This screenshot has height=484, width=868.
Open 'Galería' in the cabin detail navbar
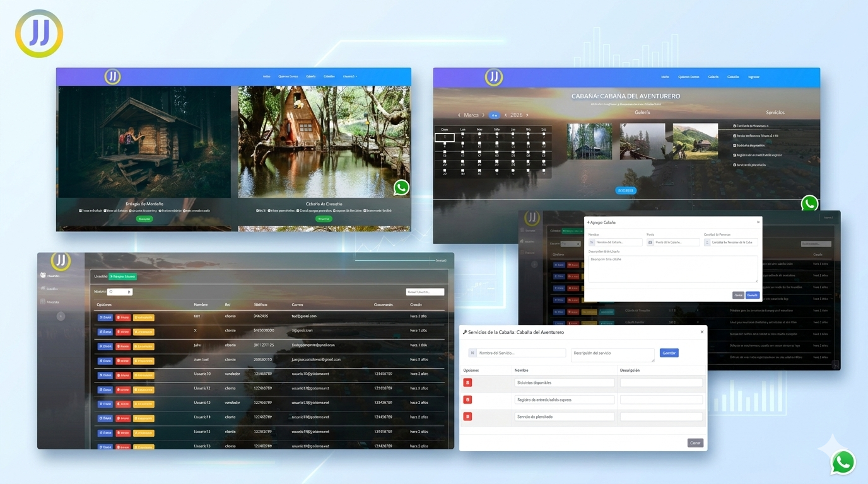(x=713, y=77)
